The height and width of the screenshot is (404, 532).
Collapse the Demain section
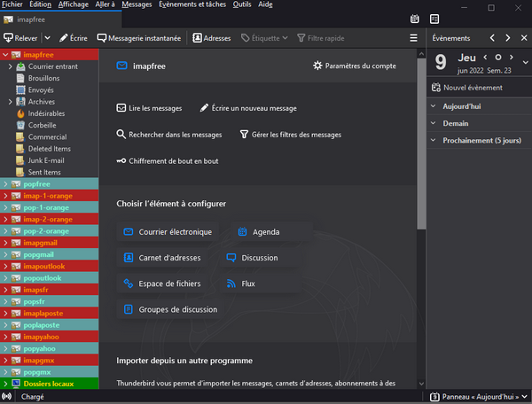pos(434,123)
